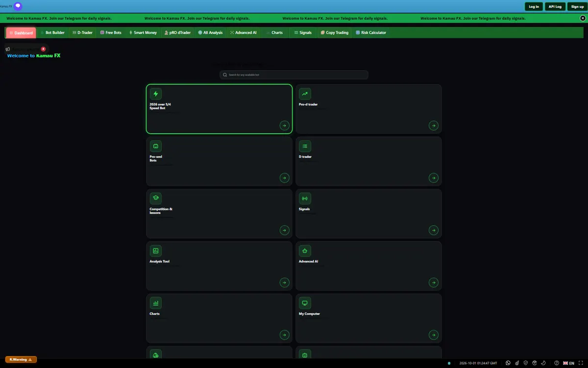Open the Charts tab in the navigation bar
The height and width of the screenshot is (368, 588).
[x=274, y=33]
